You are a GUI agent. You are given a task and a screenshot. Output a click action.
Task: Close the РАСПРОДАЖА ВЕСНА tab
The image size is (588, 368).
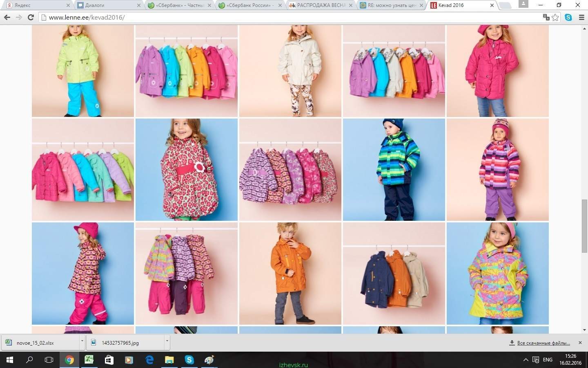tap(351, 5)
